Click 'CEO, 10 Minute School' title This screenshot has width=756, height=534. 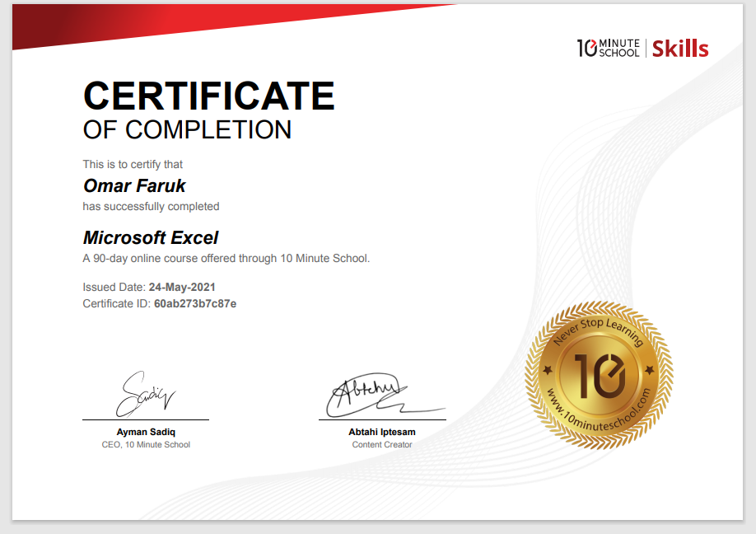tap(146, 445)
